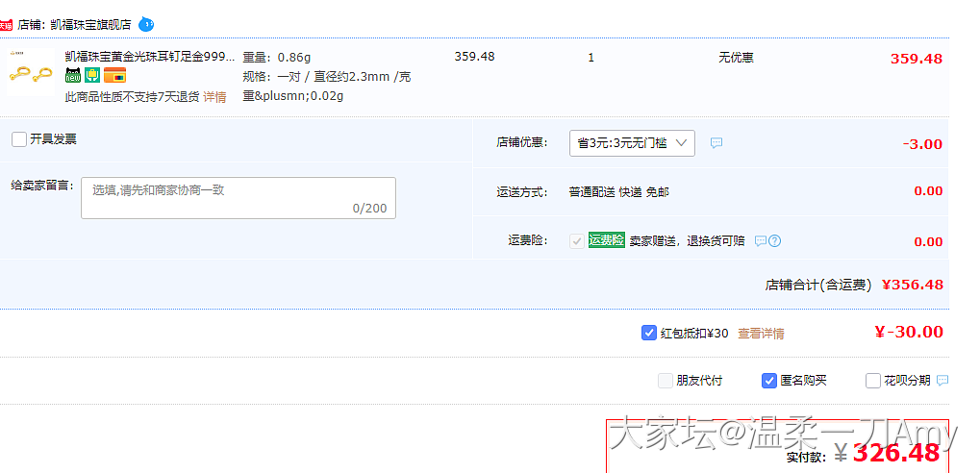Click the comment icon next to freight insurance
The image size is (980, 473).
[x=760, y=241]
